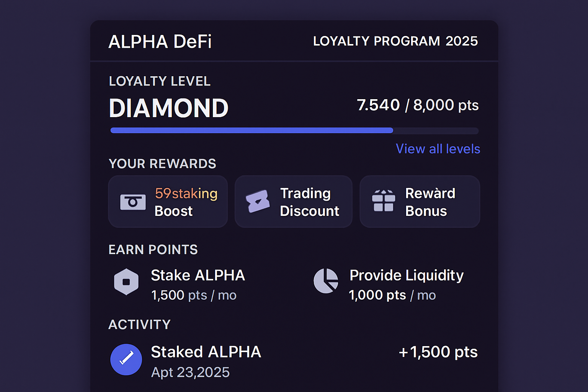The width and height of the screenshot is (588, 392).
Task: Click the DIAMOND loyalty level label
Action: (168, 108)
